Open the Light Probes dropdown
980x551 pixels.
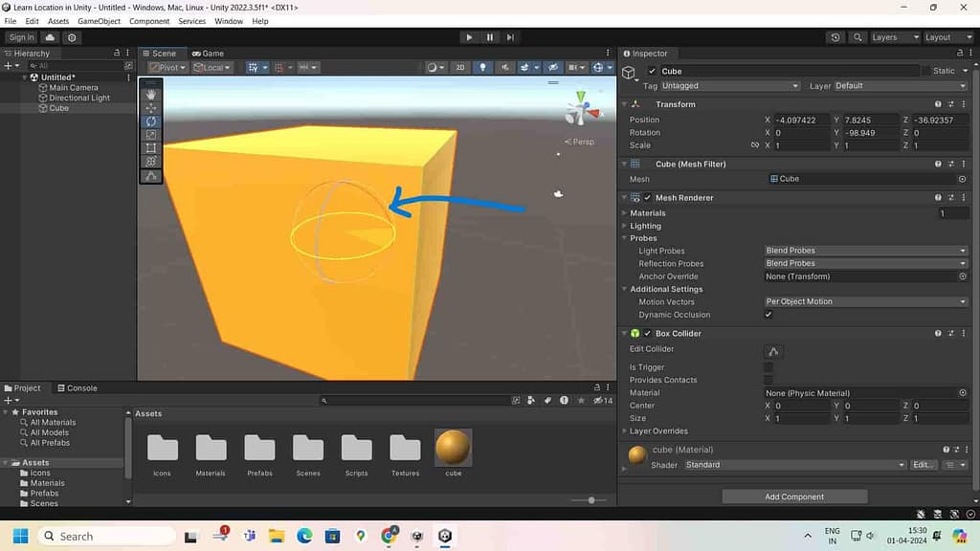(x=864, y=250)
